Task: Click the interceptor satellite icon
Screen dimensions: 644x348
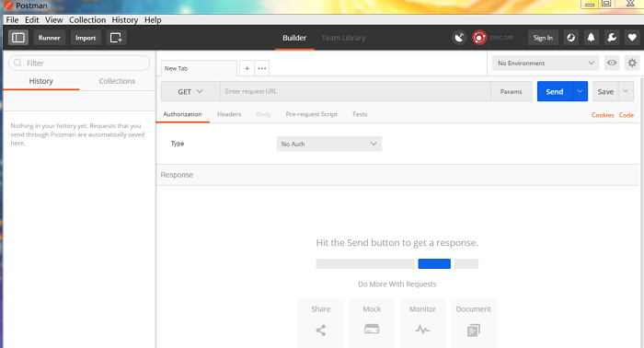Action: pyautogui.click(x=459, y=38)
